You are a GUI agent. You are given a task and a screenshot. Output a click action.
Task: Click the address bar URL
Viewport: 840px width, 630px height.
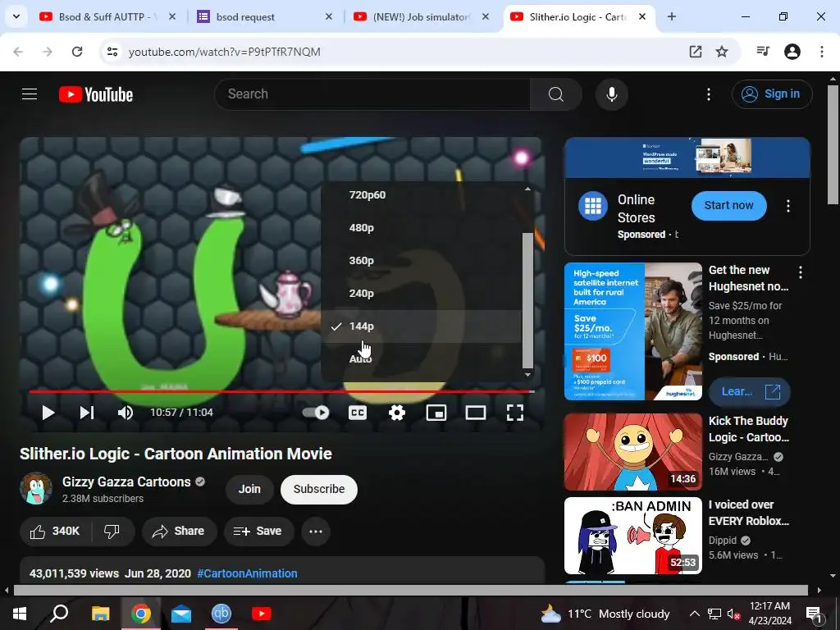pyautogui.click(x=225, y=52)
